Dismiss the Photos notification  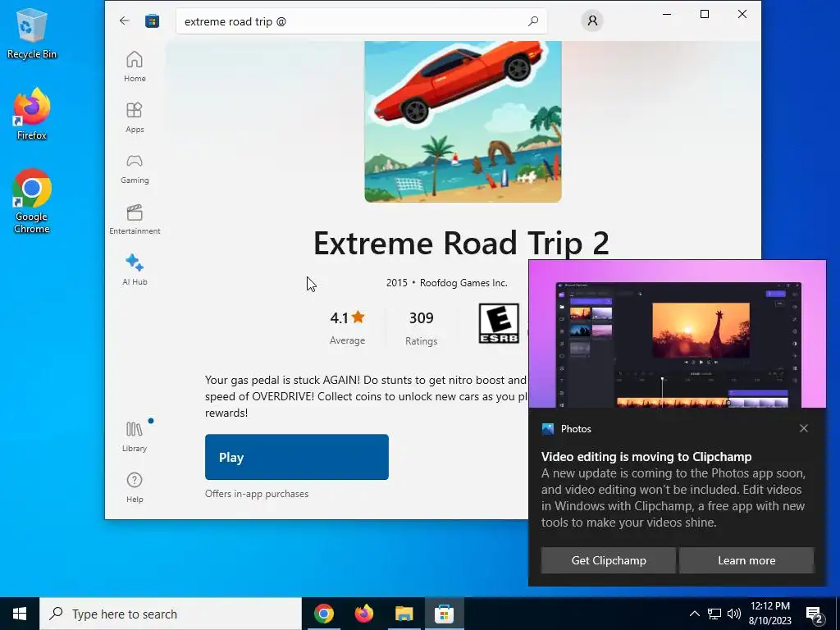(x=804, y=428)
